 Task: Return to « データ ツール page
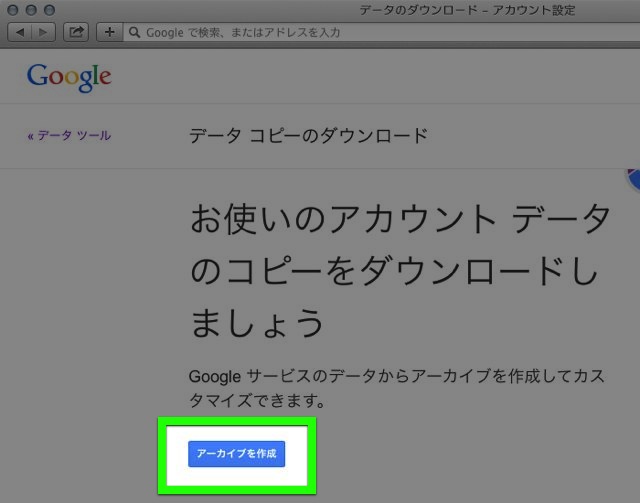(69, 136)
